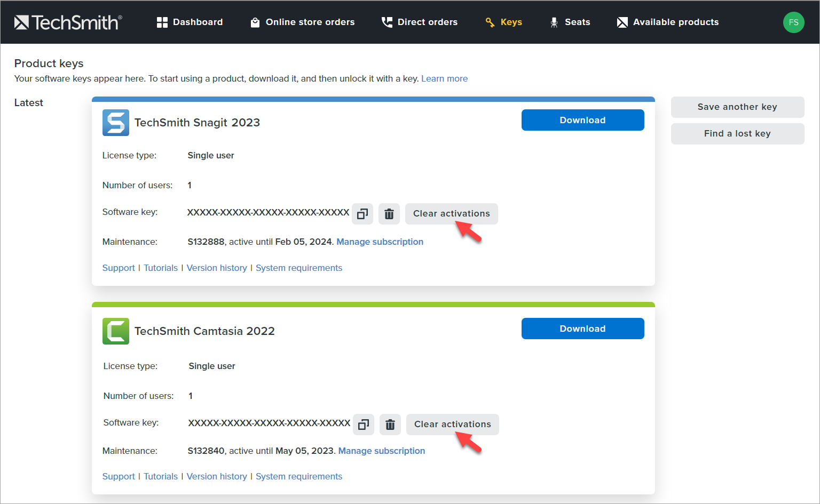This screenshot has width=820, height=504.
Task: Switch to the Dashboard tab
Action: 190,22
